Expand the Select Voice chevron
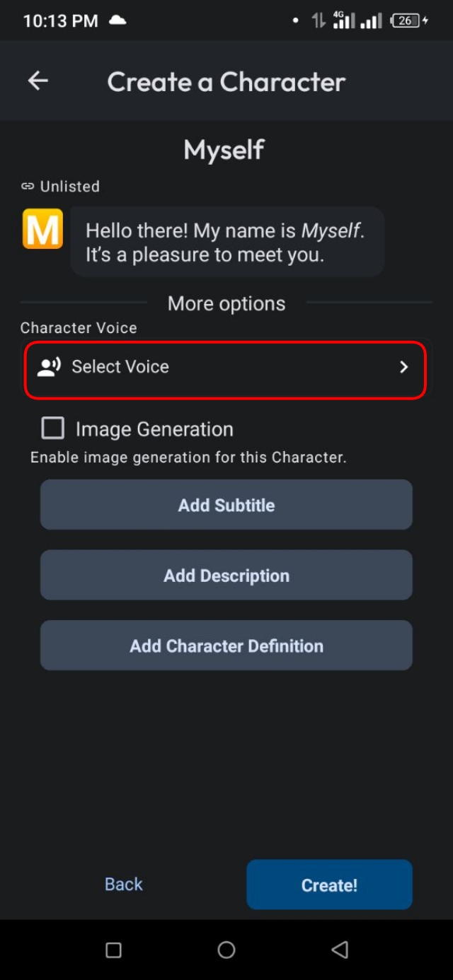Viewport: 453px width, 980px height. (404, 367)
